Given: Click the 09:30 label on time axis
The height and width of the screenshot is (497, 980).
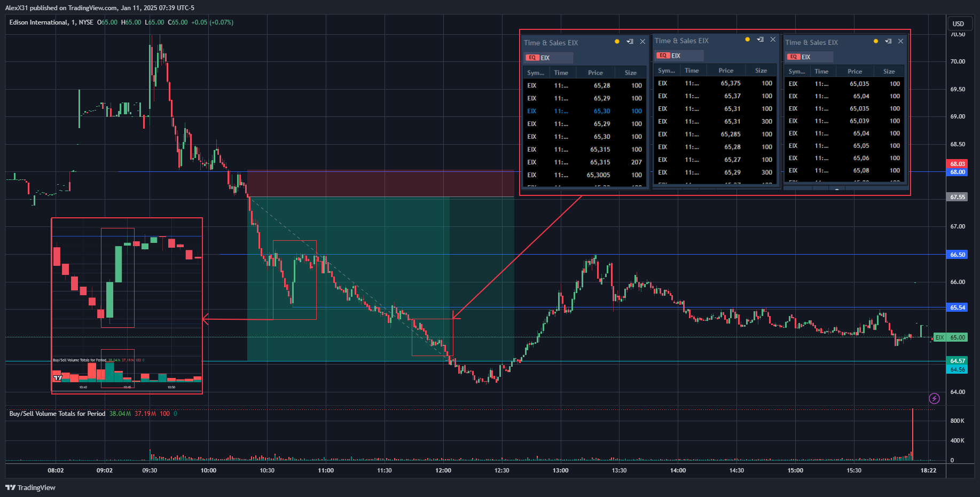Looking at the screenshot, I should [x=150, y=470].
